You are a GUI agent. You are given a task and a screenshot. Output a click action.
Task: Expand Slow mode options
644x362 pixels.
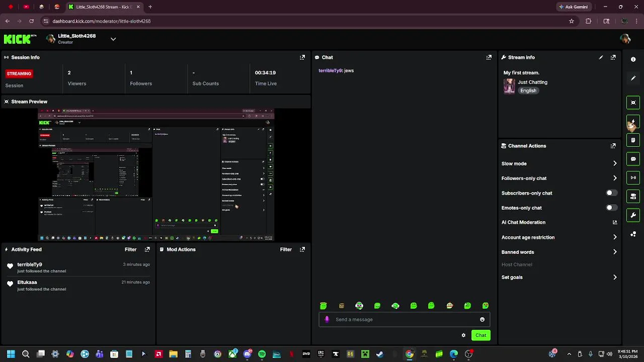pyautogui.click(x=615, y=163)
